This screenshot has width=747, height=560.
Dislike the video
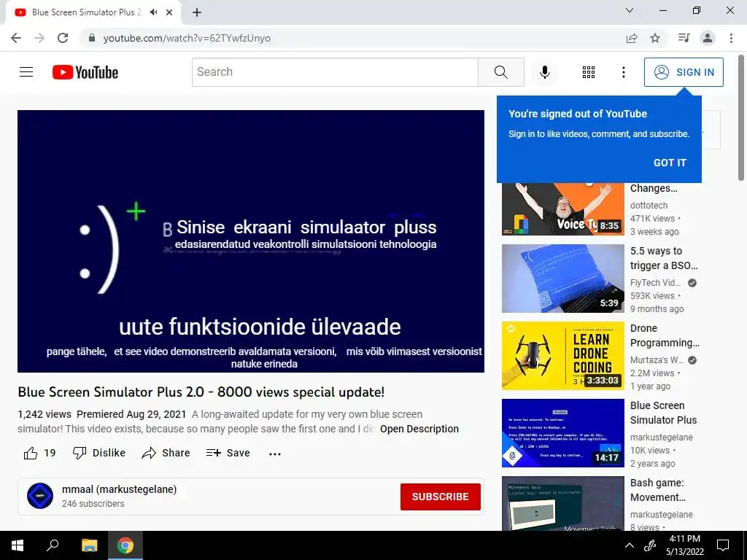pyautogui.click(x=99, y=453)
